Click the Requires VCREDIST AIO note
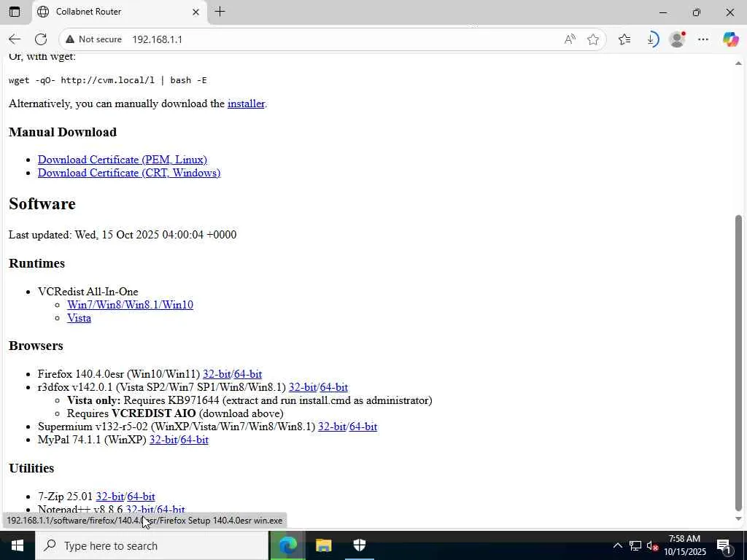The height and width of the screenshot is (560, 747). click(x=175, y=413)
